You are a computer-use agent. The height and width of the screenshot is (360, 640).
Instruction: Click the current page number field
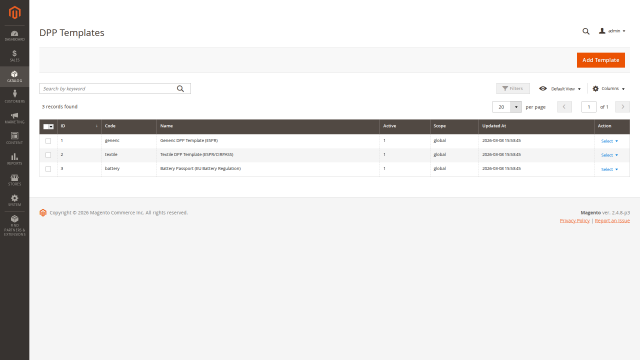pos(589,107)
